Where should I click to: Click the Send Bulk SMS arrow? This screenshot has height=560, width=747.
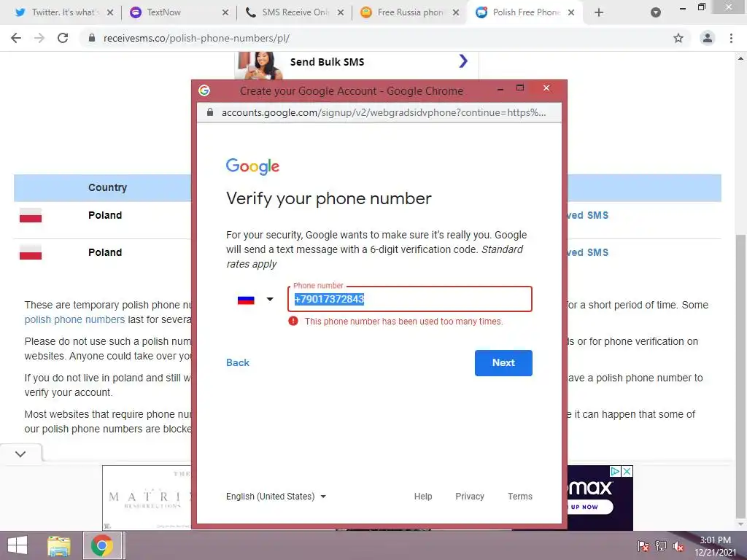[463, 61]
